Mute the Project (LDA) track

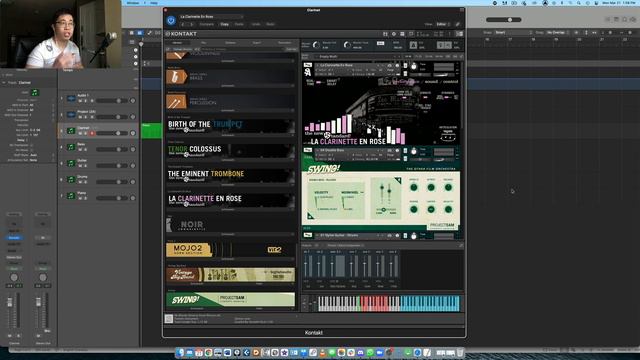click(80, 117)
